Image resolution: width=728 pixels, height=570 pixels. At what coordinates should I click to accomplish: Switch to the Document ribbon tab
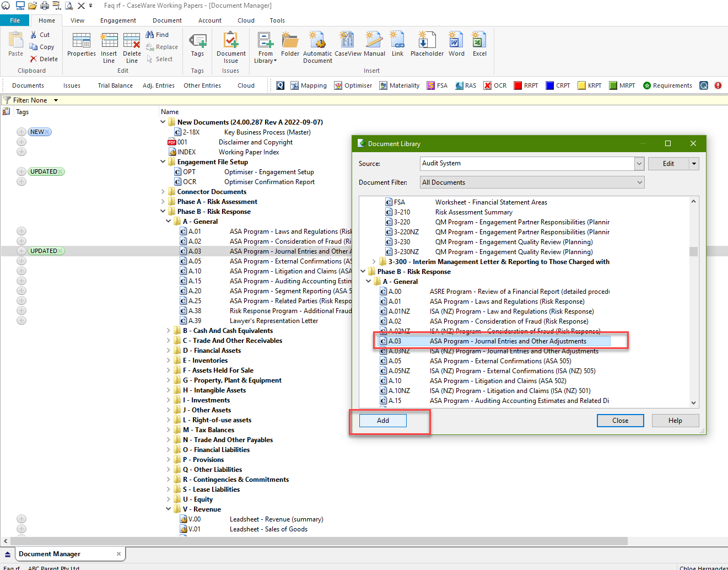[167, 20]
